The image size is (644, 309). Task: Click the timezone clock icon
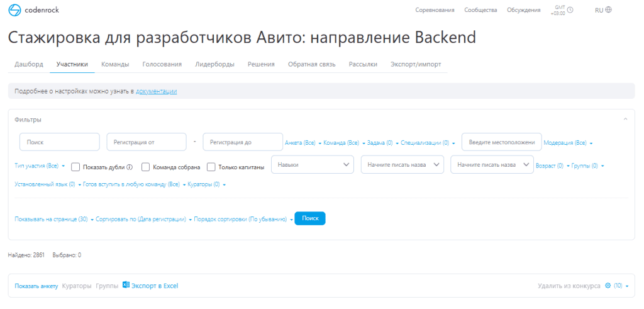570,10
